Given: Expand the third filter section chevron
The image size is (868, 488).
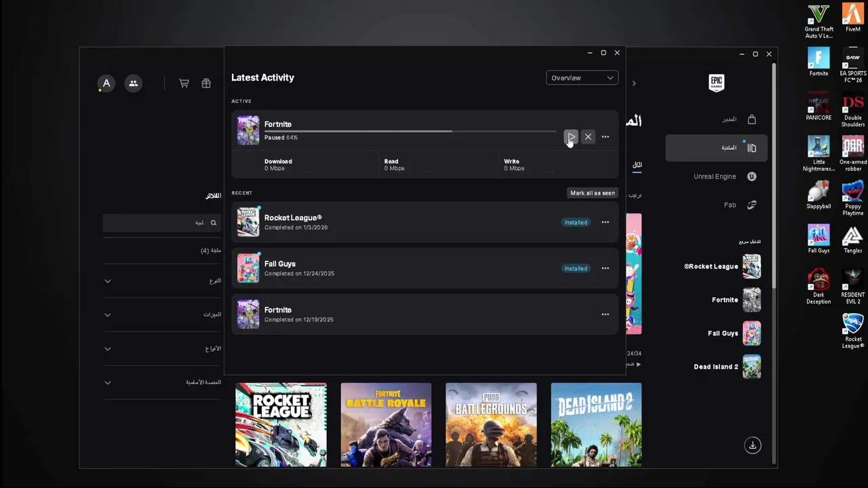Looking at the screenshot, I should [107, 349].
